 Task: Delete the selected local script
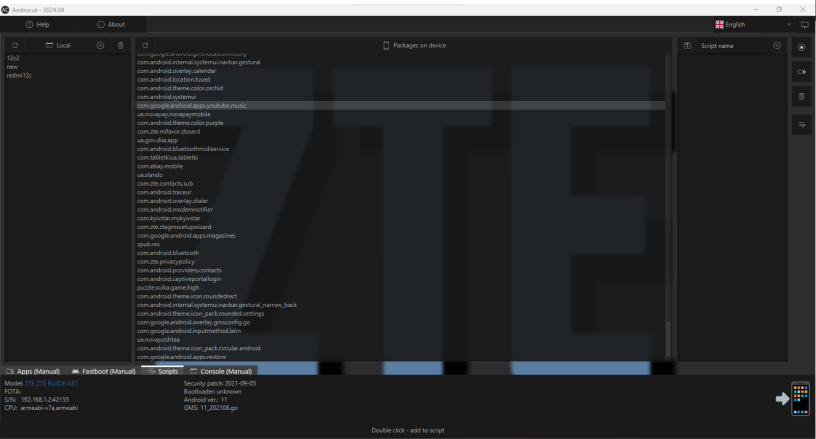pyautogui.click(x=120, y=46)
